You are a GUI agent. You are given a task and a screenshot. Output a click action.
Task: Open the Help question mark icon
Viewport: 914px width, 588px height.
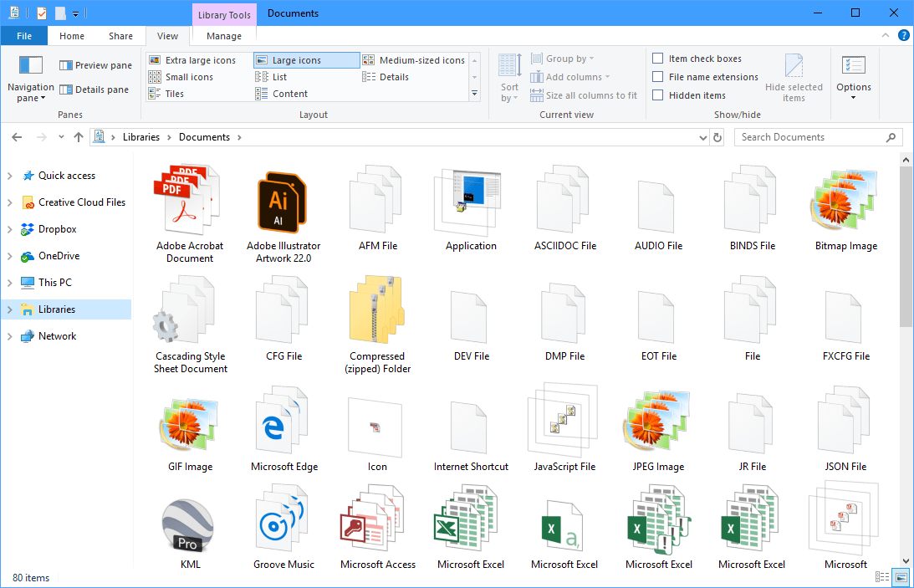pyautogui.click(x=903, y=36)
